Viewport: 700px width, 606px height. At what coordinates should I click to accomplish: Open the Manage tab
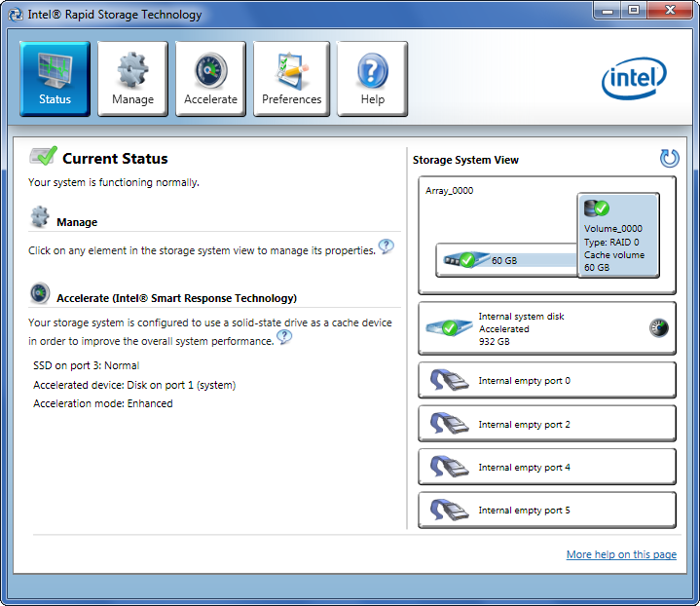tap(132, 79)
